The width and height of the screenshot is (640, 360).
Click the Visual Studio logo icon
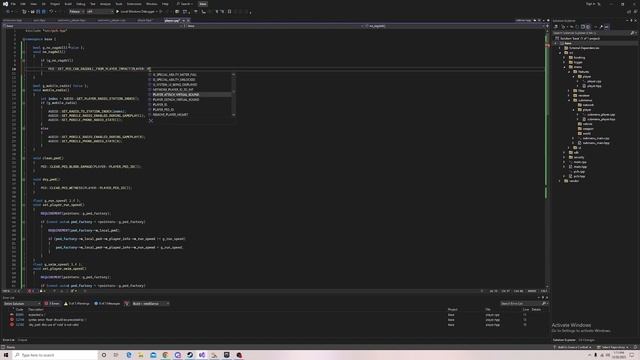click(x=5, y=4)
